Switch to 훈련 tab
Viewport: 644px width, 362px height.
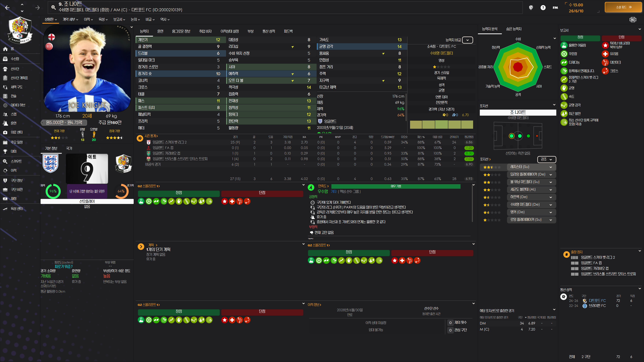(x=160, y=31)
